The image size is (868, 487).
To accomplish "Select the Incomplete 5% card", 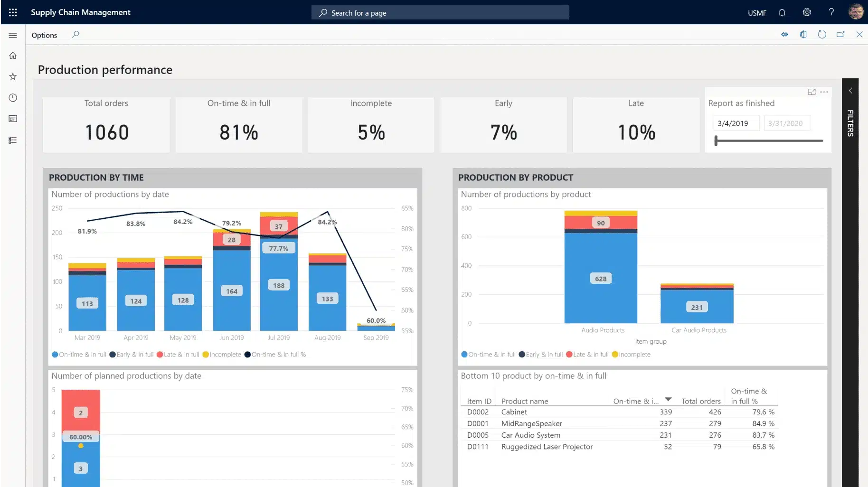I will pyautogui.click(x=371, y=125).
